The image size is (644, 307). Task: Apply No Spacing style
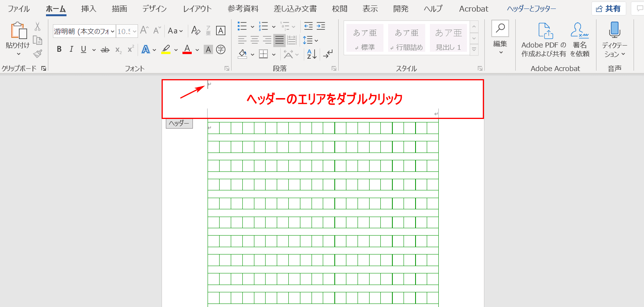(407, 38)
